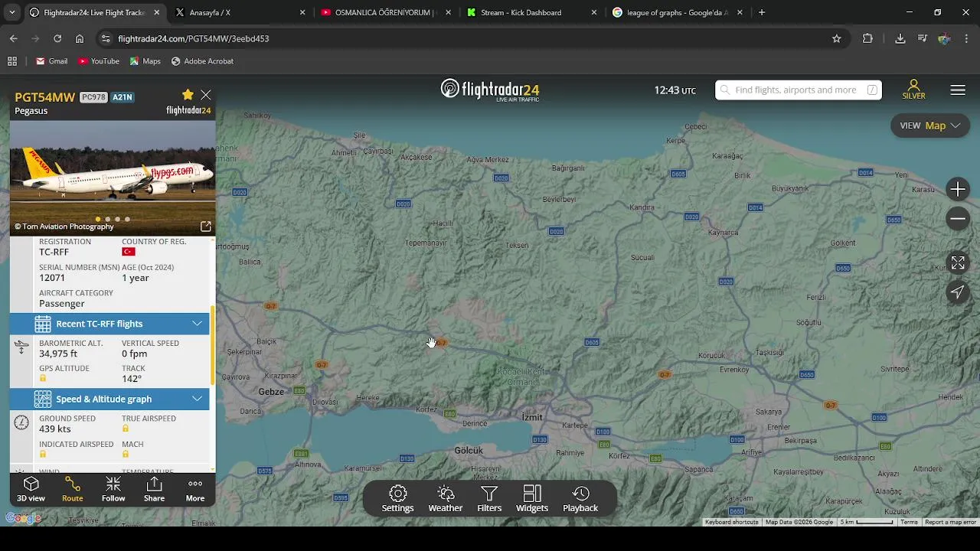Open the Gmail bookmark
The height and width of the screenshot is (551, 980).
[52, 61]
